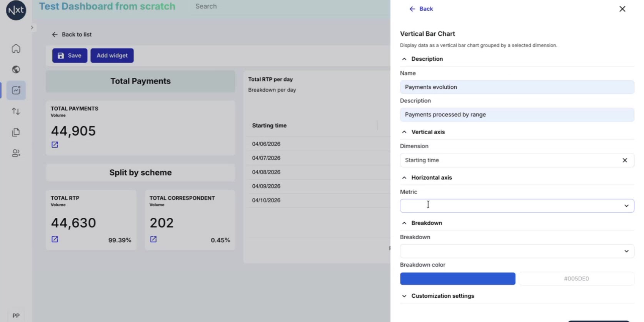Click the Add widget button
This screenshot has height=322, width=644.
(112, 56)
